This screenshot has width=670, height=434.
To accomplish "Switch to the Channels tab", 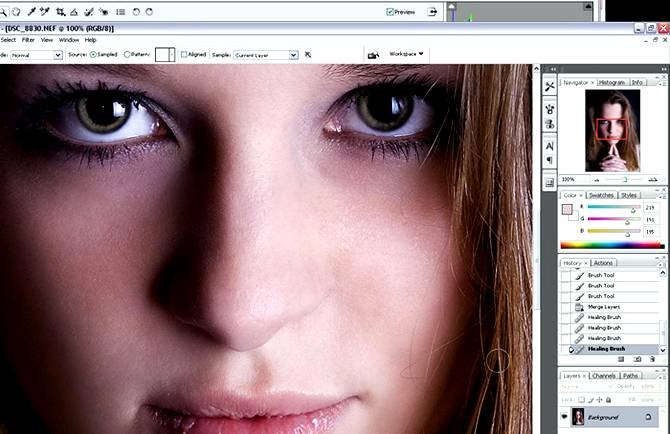I will pyautogui.click(x=603, y=376).
